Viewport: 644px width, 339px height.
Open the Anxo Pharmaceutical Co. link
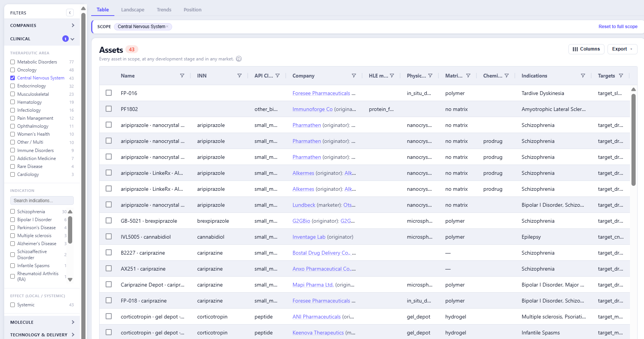(x=322, y=269)
